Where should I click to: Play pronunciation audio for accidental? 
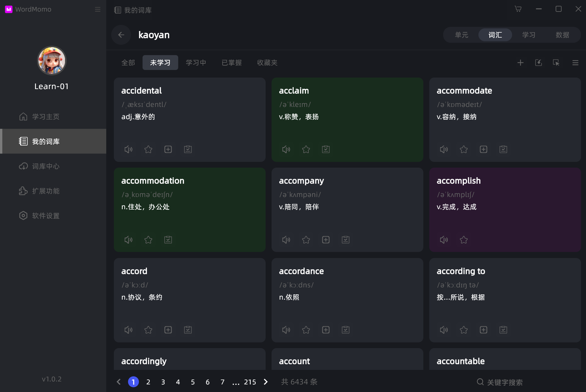(x=128, y=149)
